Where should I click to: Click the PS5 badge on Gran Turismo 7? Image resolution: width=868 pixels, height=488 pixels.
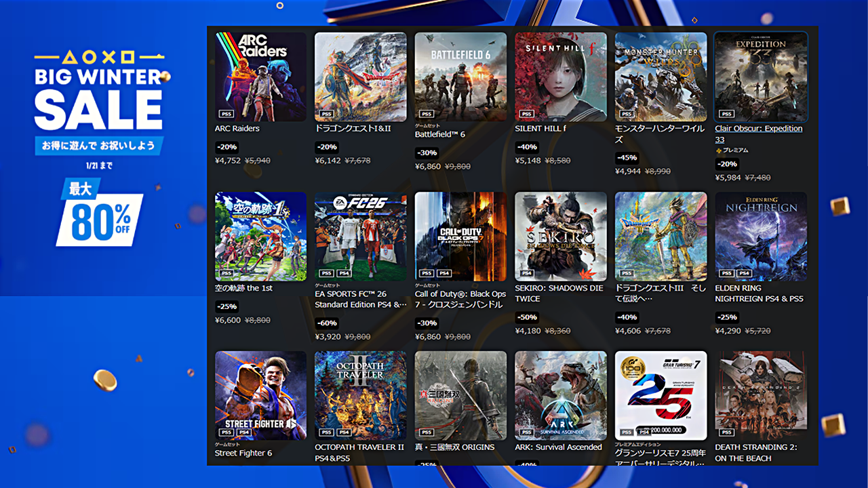pyautogui.click(x=626, y=432)
